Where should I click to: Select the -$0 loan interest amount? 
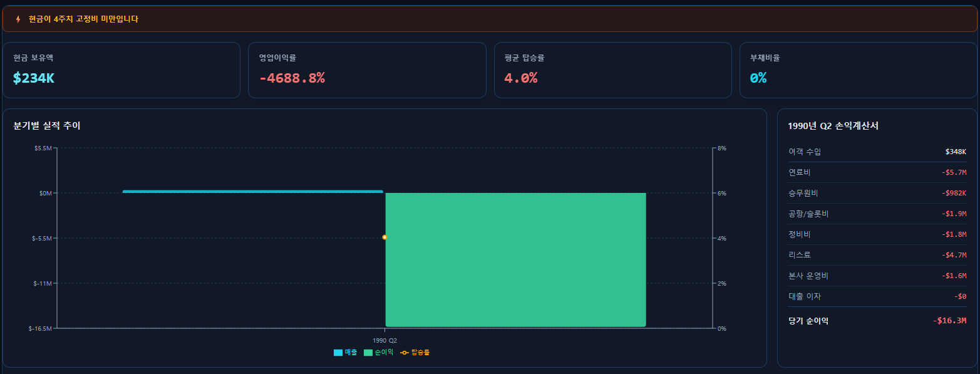point(961,296)
